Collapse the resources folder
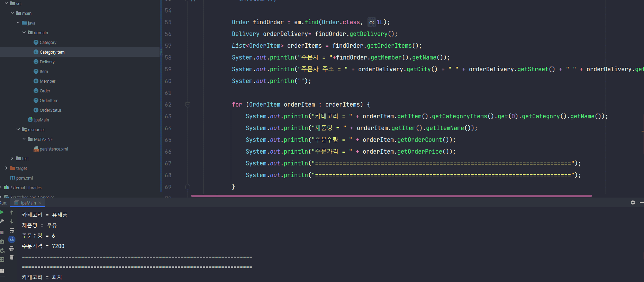644x282 pixels. coord(18,129)
